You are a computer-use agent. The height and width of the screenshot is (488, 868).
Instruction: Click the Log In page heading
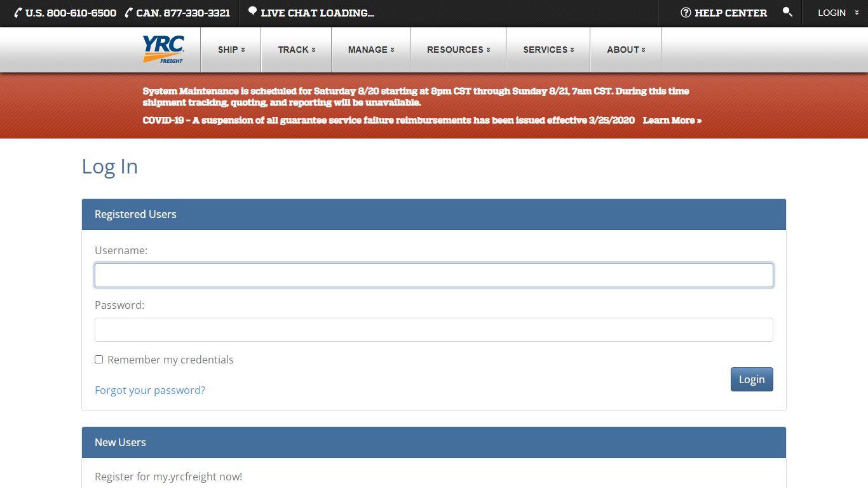tap(110, 166)
